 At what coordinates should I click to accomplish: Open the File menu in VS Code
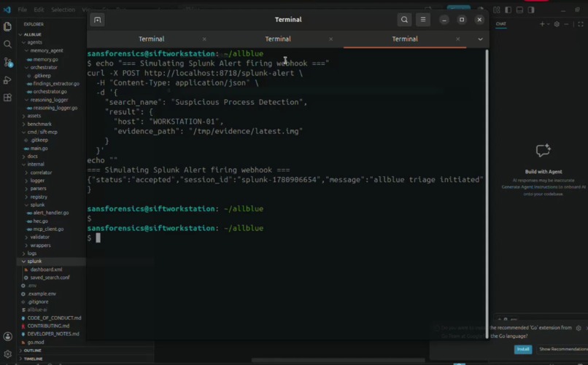pyautogui.click(x=23, y=9)
